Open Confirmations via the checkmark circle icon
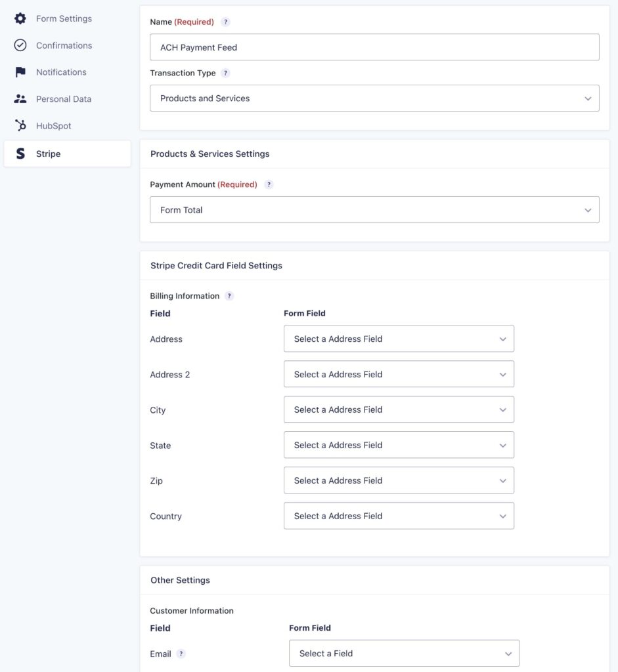Viewport: 618px width, 672px height. [20, 45]
